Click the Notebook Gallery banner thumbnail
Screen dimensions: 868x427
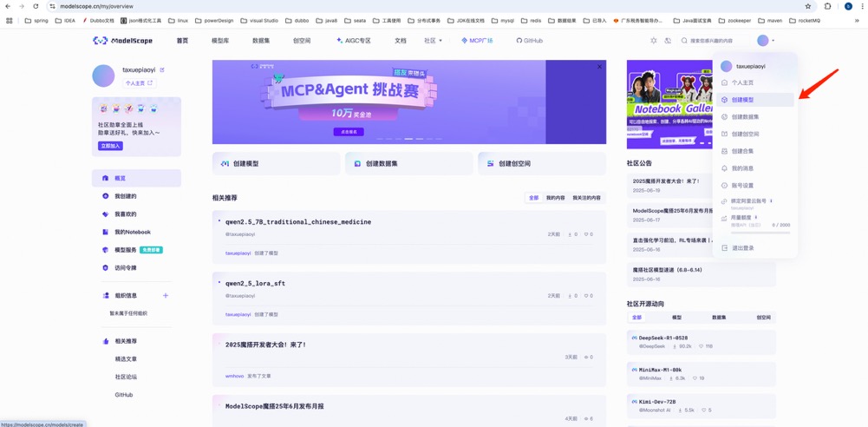coord(669,105)
